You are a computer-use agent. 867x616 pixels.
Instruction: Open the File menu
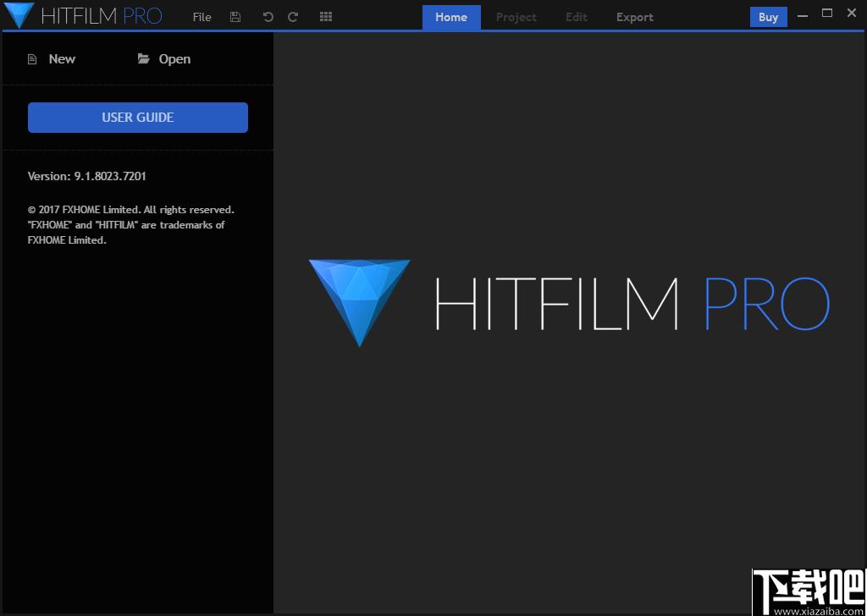click(202, 17)
